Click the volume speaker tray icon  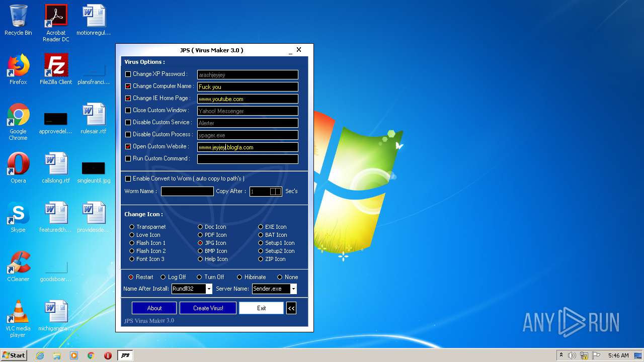click(572, 355)
